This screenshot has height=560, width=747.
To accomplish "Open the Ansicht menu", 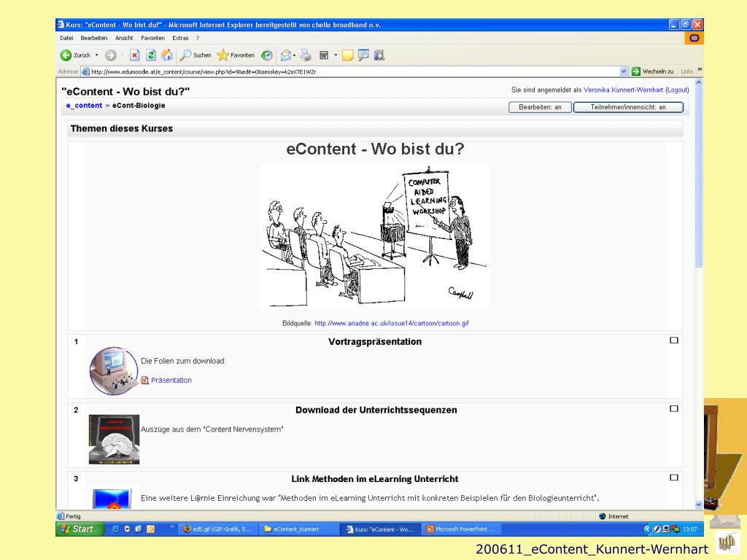I will (x=124, y=38).
